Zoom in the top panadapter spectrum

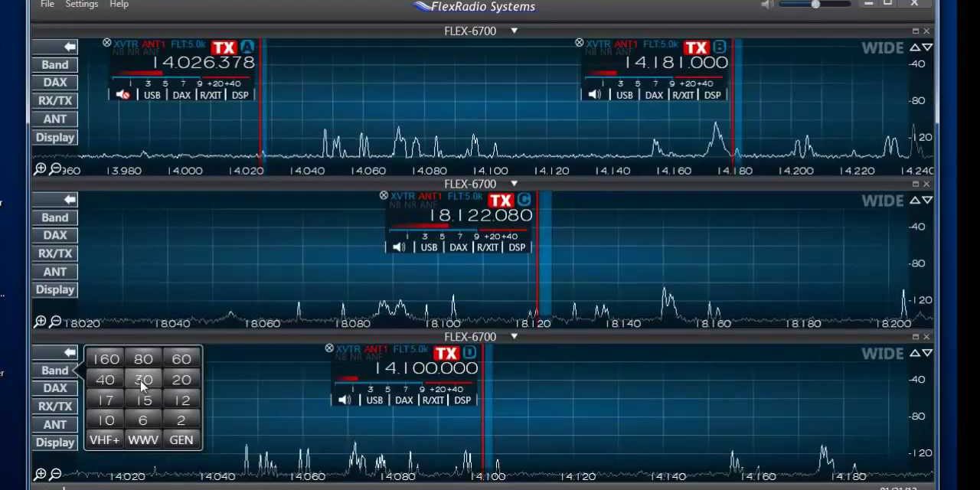tap(40, 169)
